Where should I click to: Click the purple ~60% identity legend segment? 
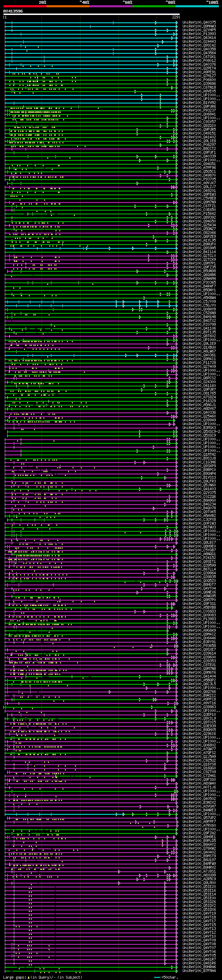[111, 6]
